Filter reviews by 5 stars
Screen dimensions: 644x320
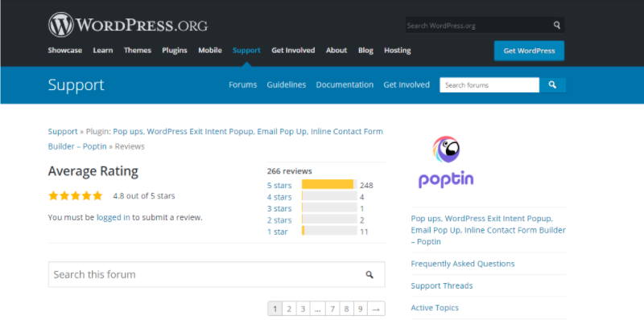tap(279, 186)
